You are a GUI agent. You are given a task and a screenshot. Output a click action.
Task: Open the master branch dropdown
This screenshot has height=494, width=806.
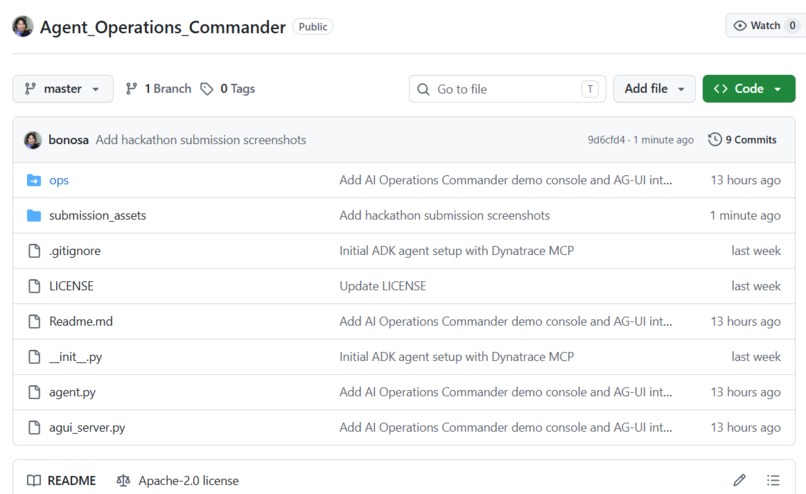(x=63, y=89)
